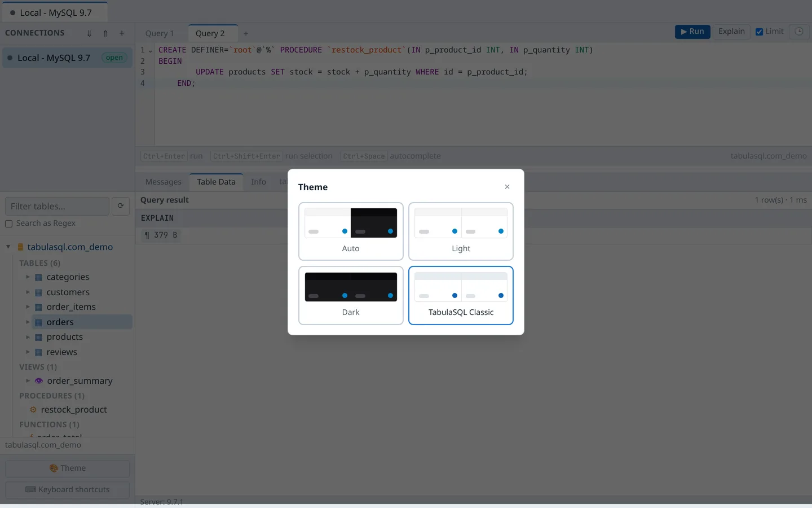The width and height of the screenshot is (812, 508).
Task: Click the TABLES (6) section label
Action: click(x=39, y=263)
